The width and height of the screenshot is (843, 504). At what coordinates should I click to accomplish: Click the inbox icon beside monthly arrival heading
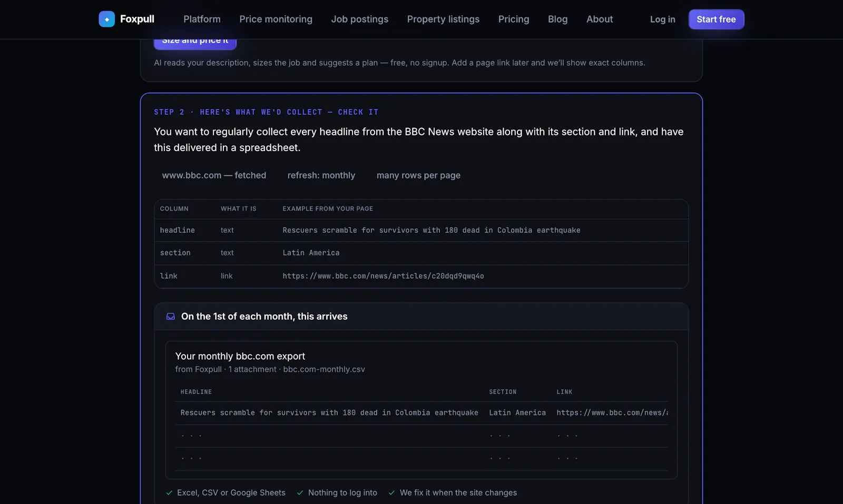(x=171, y=317)
